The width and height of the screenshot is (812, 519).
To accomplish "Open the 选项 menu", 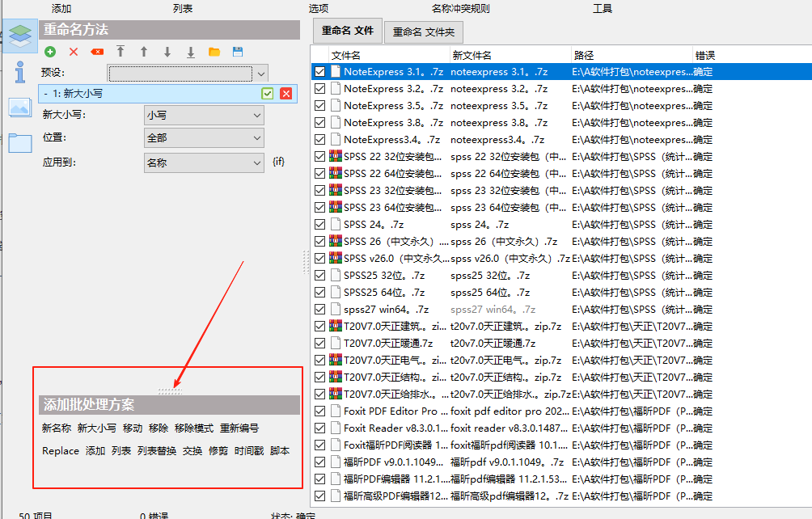I will 319,9.
